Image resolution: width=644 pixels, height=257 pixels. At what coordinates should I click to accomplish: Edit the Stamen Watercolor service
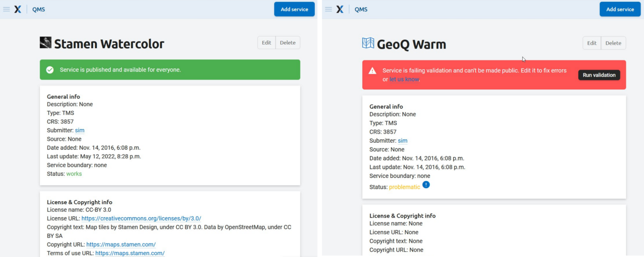267,43
